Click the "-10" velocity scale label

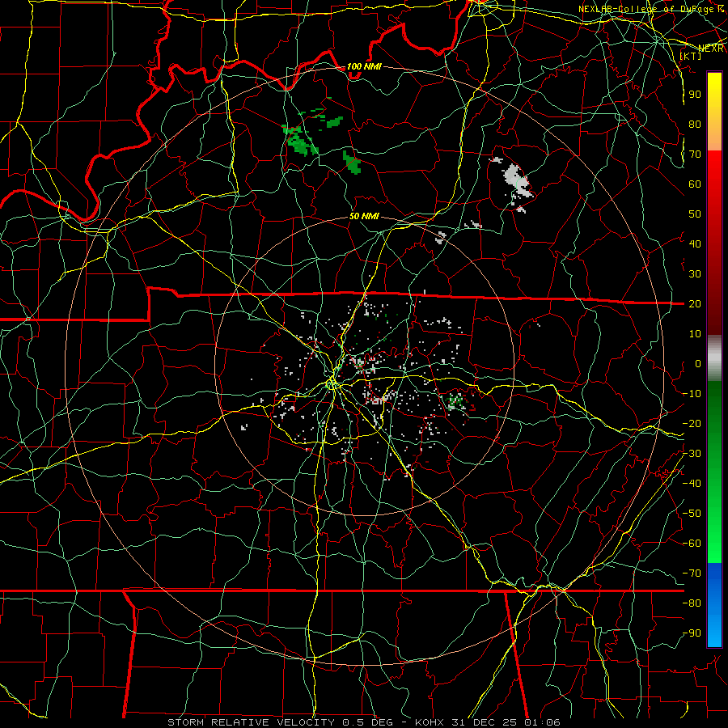click(x=692, y=394)
